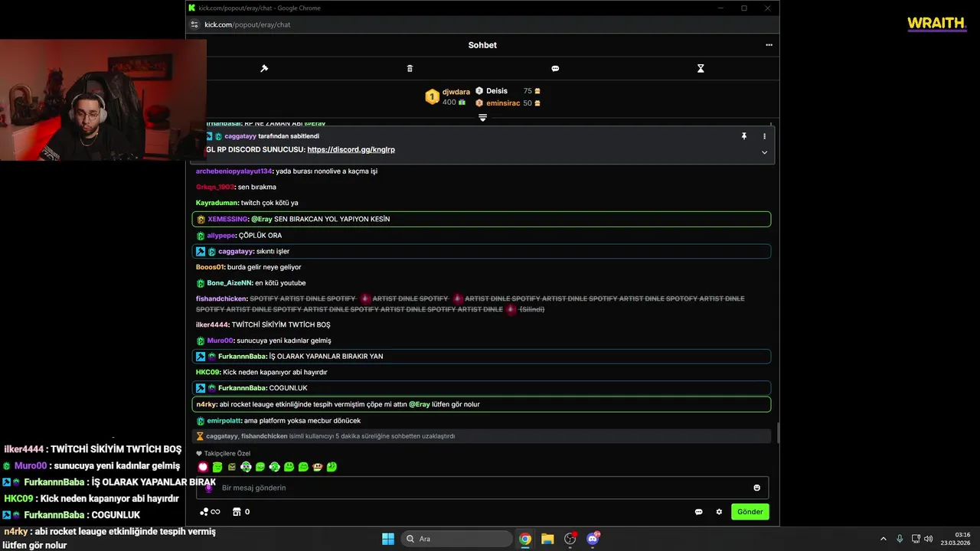Click the chat bubble icon beside settings gear
This screenshot has width=980, height=551.
pyautogui.click(x=698, y=512)
